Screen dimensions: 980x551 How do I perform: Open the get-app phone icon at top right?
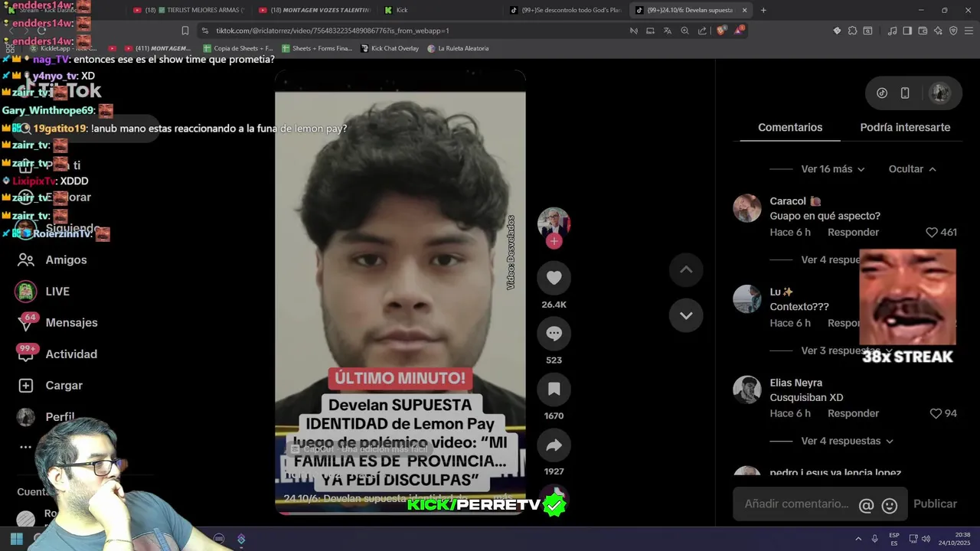point(905,93)
